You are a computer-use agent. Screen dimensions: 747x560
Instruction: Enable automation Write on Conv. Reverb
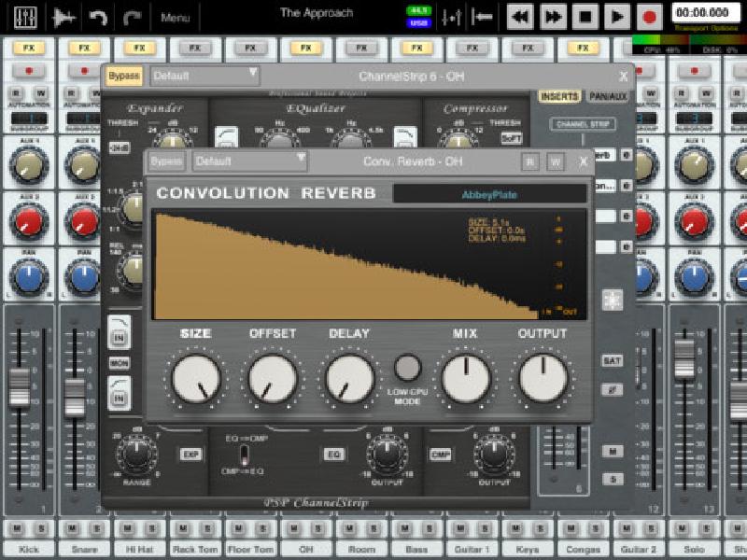pyautogui.click(x=556, y=161)
